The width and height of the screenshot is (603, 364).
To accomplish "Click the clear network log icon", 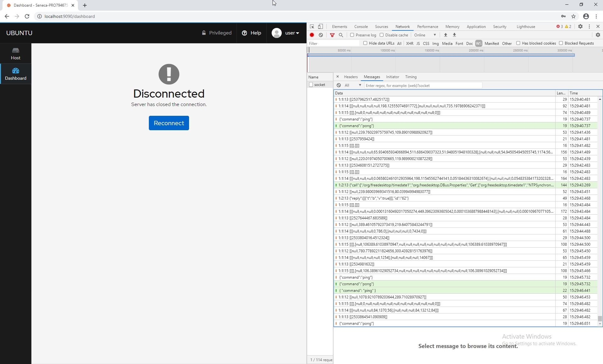I will click(x=321, y=35).
